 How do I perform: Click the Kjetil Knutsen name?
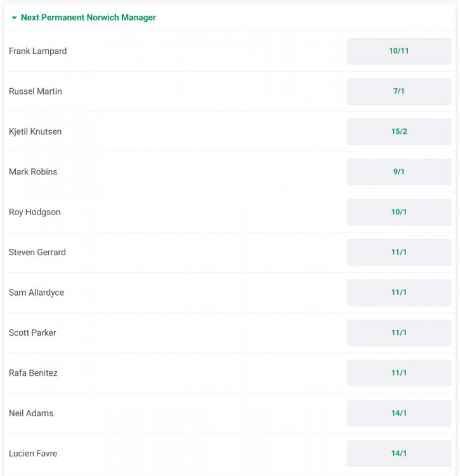click(x=35, y=131)
